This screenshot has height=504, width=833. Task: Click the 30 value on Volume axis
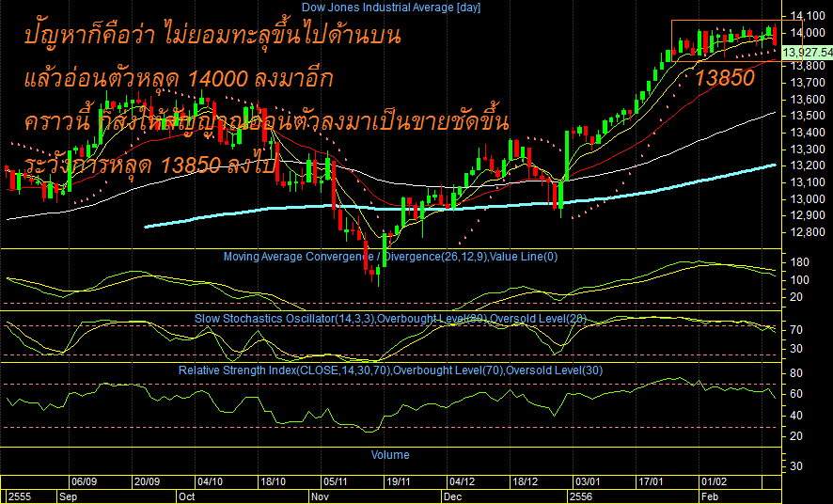(796, 466)
